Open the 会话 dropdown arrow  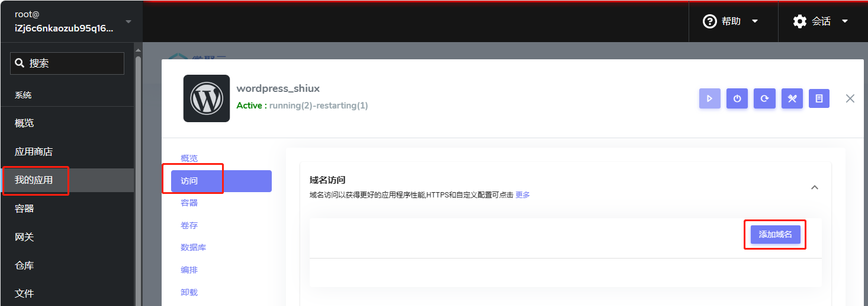point(845,21)
